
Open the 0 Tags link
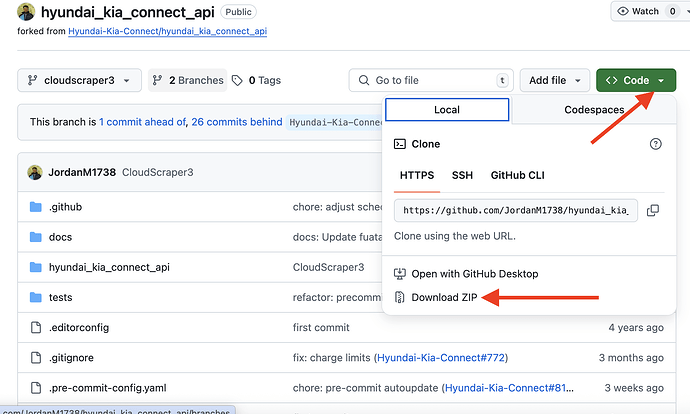(x=256, y=81)
